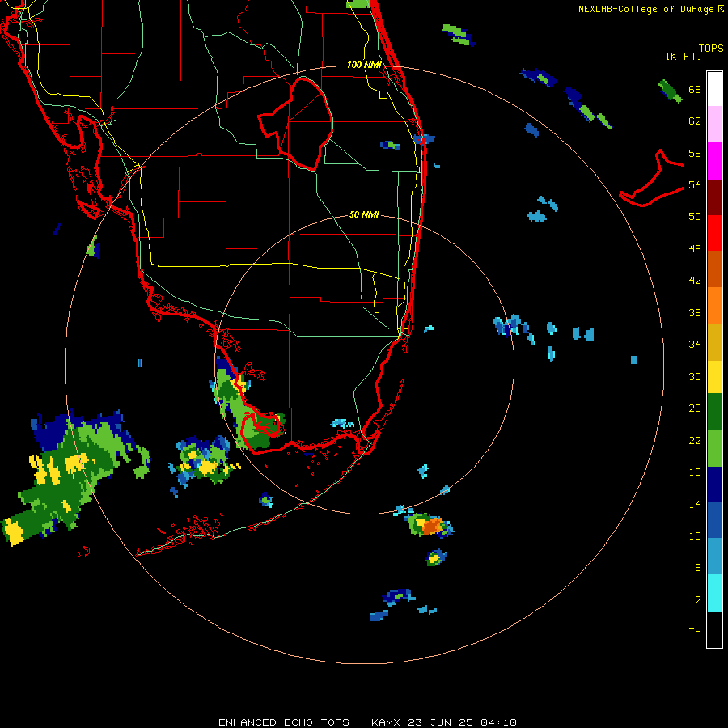728x728 pixels.
Task: Click the '46' legend value
Action: coord(695,248)
